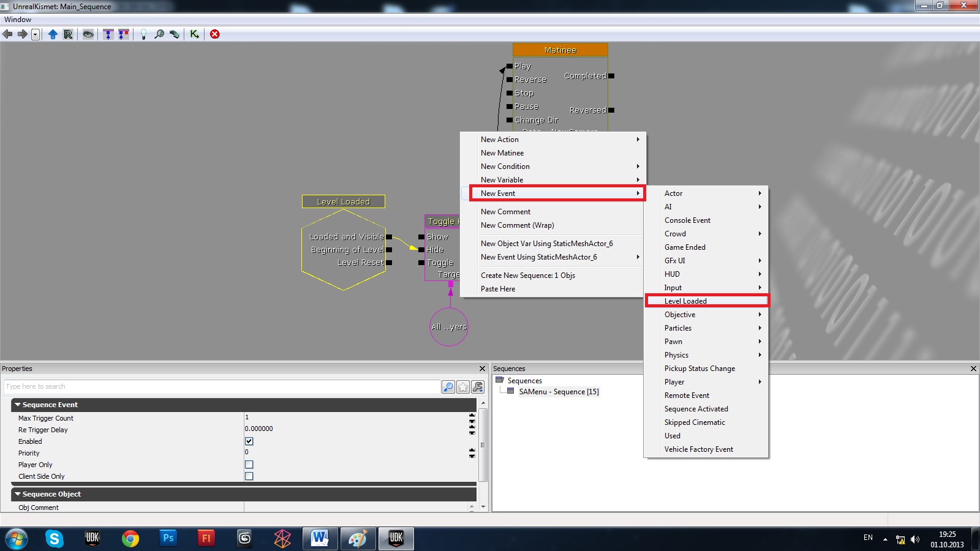Expand the Actor events submenu

[x=706, y=193]
